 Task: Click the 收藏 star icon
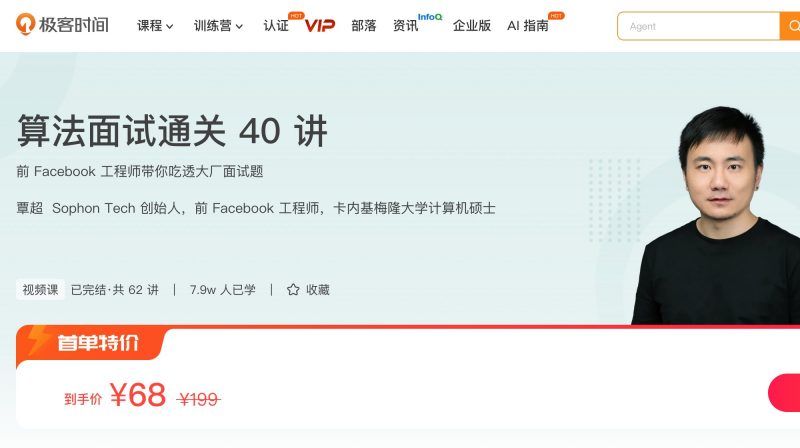pyautogui.click(x=293, y=290)
